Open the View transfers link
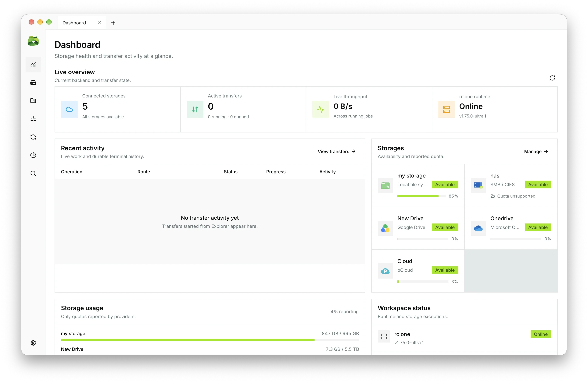 tap(336, 151)
